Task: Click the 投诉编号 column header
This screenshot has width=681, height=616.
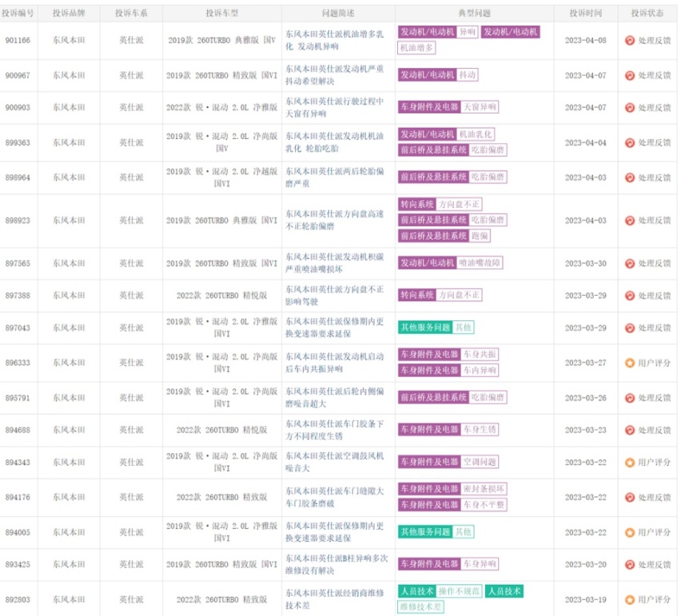Action: click(18, 13)
